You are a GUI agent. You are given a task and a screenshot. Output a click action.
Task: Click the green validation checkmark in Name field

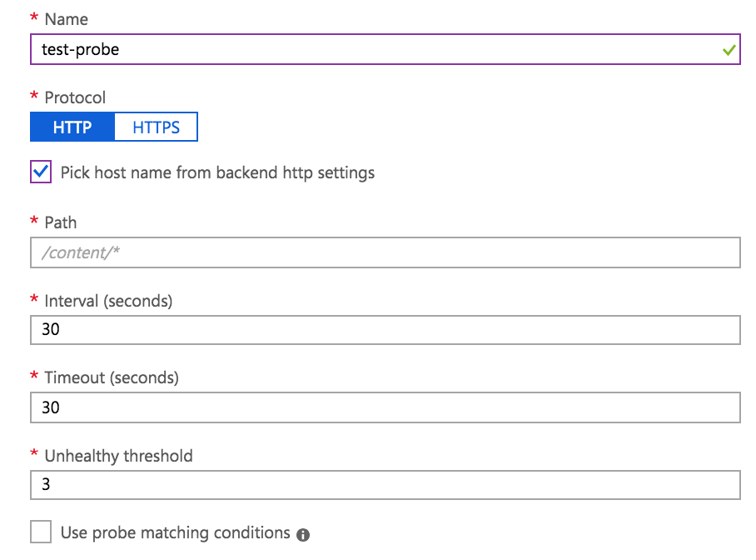pos(729,50)
